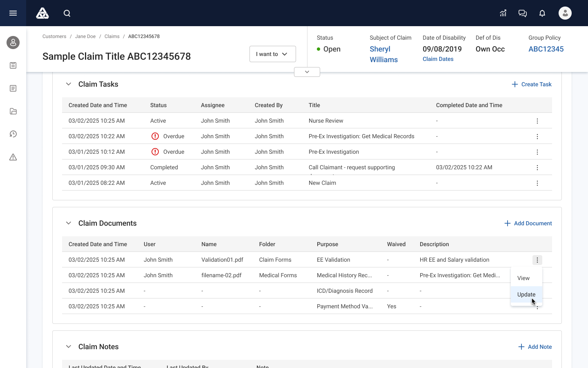Viewport: 588px width, 368px height.
Task: Open actions menu for Nurse Review task
Action: (537, 121)
